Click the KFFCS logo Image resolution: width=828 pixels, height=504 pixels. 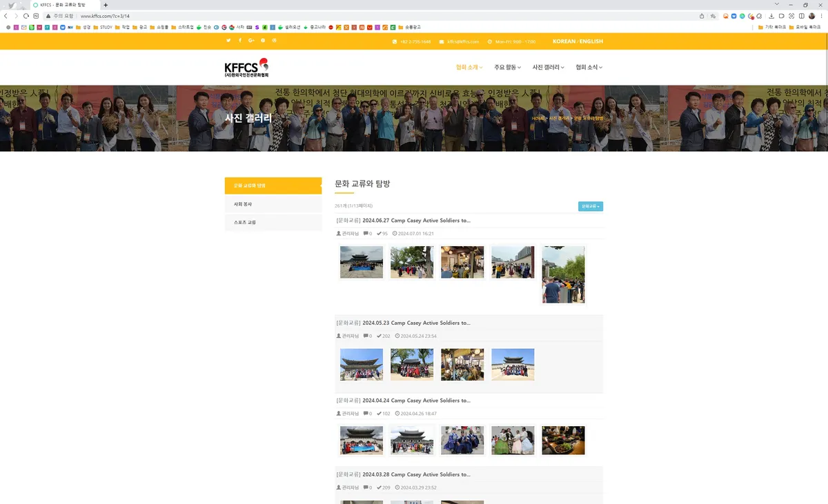pos(246,67)
